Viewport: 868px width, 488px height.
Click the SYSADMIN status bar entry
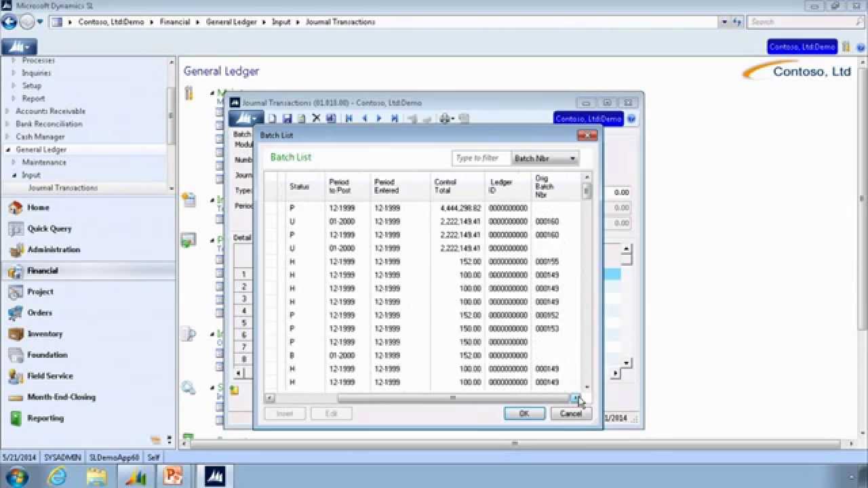(63, 457)
